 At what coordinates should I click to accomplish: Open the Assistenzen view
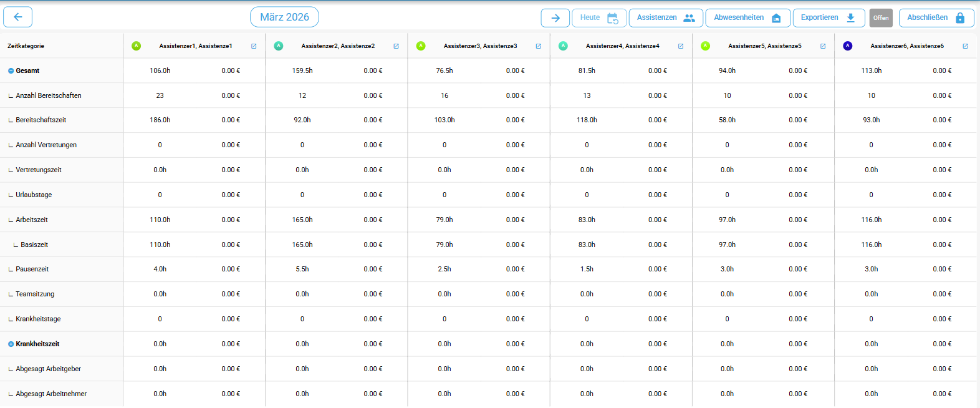click(665, 18)
